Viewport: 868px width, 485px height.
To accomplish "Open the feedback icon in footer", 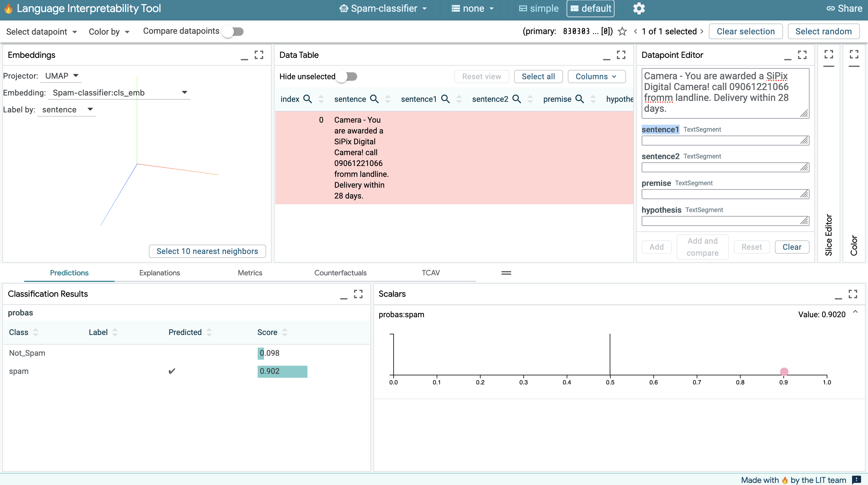I will [856, 480].
